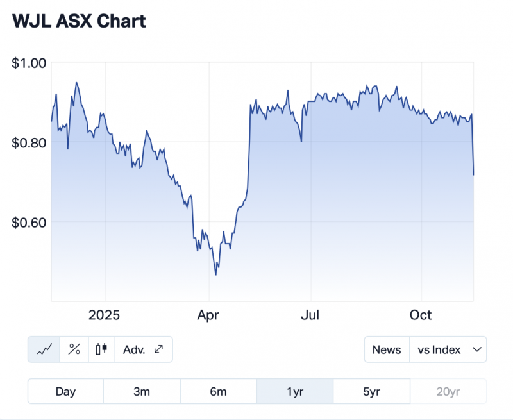Image resolution: width=513 pixels, height=420 pixels.
Task: Select the 1yr time range
Action: point(295,391)
